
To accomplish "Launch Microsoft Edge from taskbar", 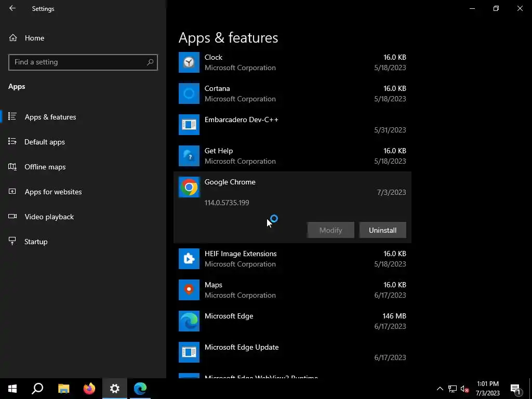I will coord(140,389).
